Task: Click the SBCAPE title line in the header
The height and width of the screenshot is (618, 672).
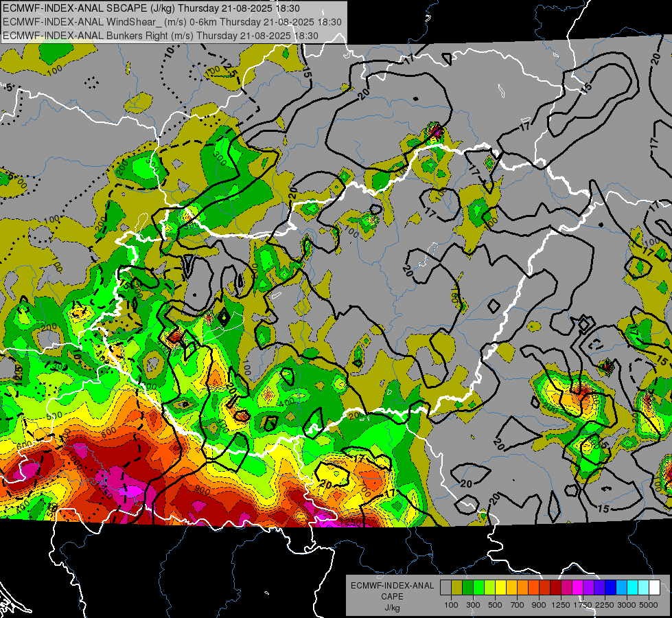Action: pyautogui.click(x=151, y=8)
